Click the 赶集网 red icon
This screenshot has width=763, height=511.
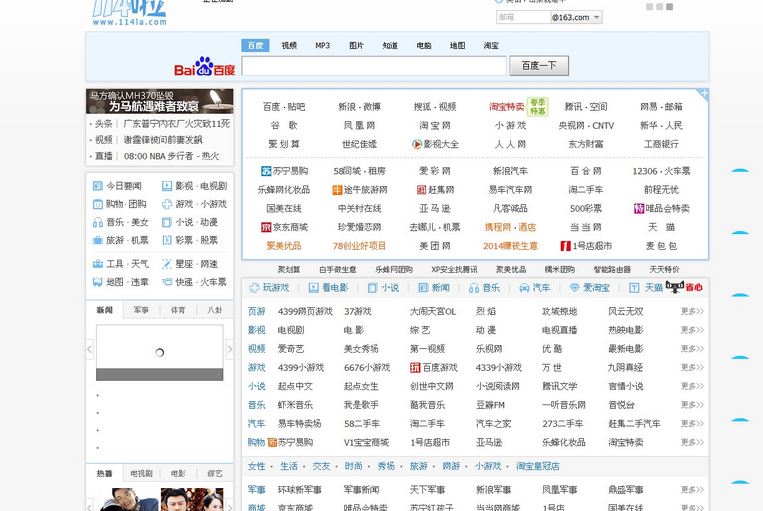421,190
